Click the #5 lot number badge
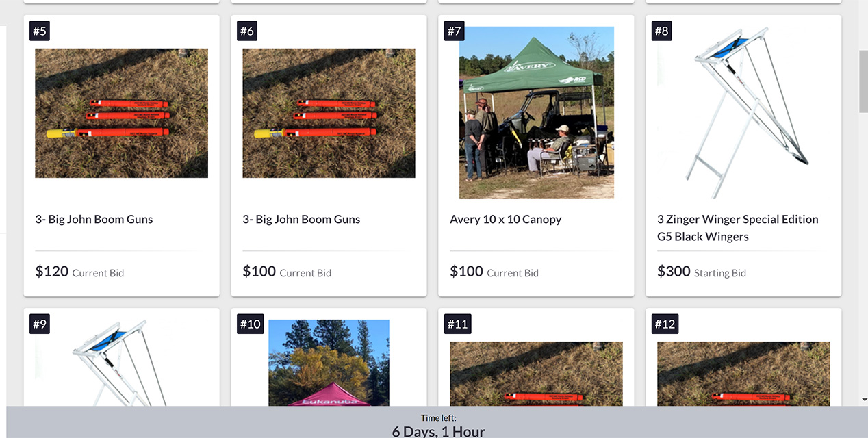The width and height of the screenshot is (868, 438). click(40, 31)
